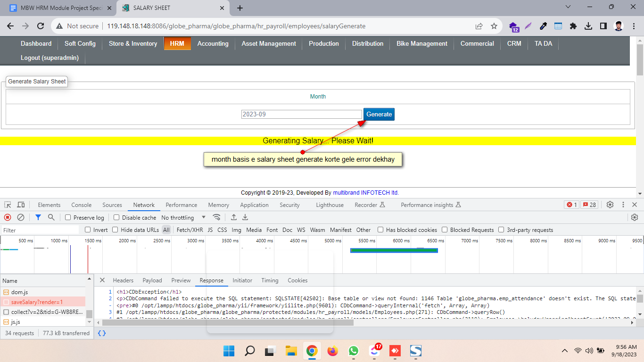Viewport: 644px width, 362px height.
Task: Enable the Preserve log checkbox
Action: [x=68, y=218]
